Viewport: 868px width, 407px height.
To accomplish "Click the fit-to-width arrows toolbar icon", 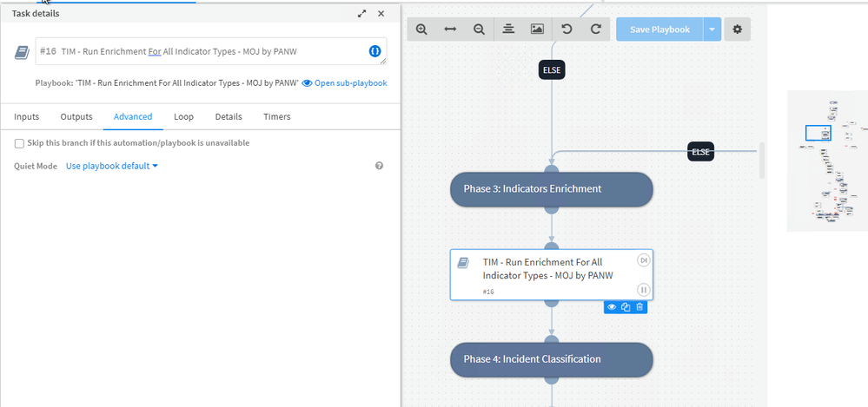I will click(x=450, y=30).
